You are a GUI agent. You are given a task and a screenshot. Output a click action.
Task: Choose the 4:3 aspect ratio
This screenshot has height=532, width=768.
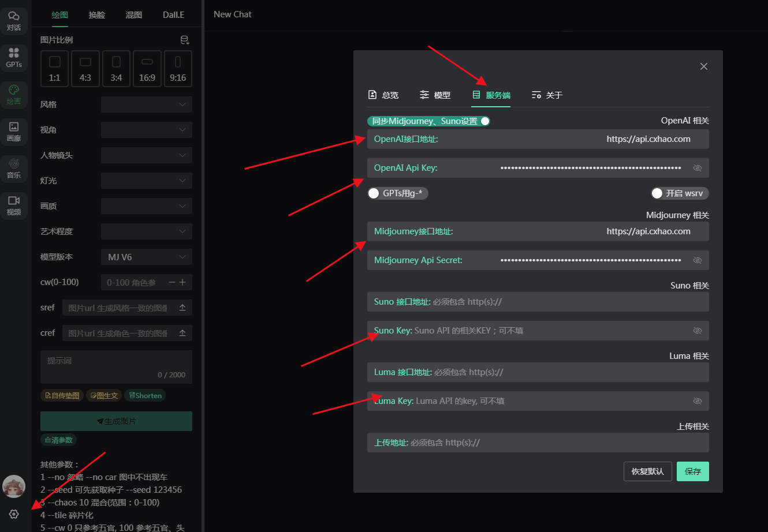pos(85,69)
